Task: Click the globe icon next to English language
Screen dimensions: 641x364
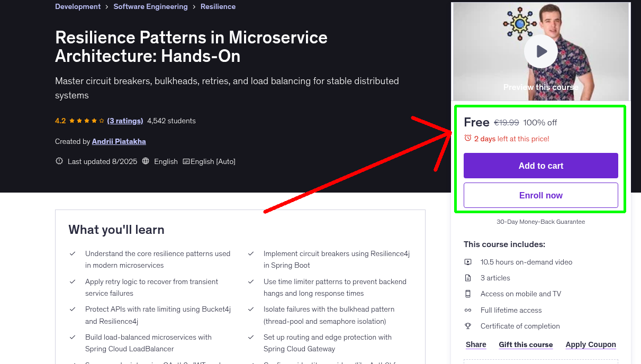Action: pyautogui.click(x=146, y=161)
